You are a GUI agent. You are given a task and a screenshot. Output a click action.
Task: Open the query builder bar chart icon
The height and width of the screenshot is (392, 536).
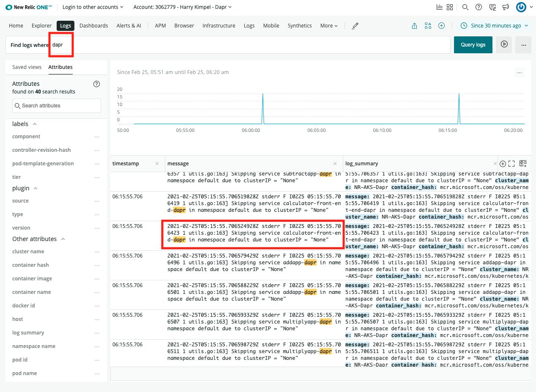pos(440,7)
